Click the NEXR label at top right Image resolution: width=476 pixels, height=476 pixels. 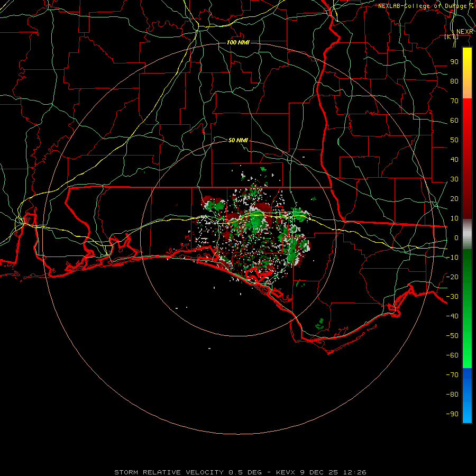(x=465, y=32)
